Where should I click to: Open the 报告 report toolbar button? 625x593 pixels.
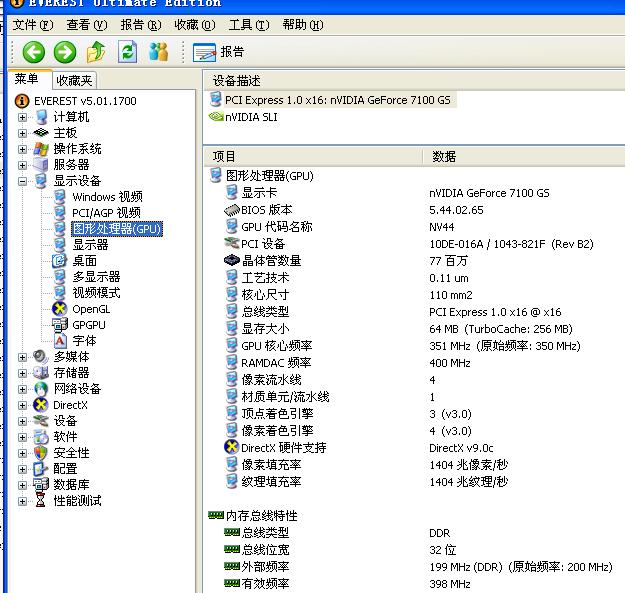pyautogui.click(x=218, y=52)
